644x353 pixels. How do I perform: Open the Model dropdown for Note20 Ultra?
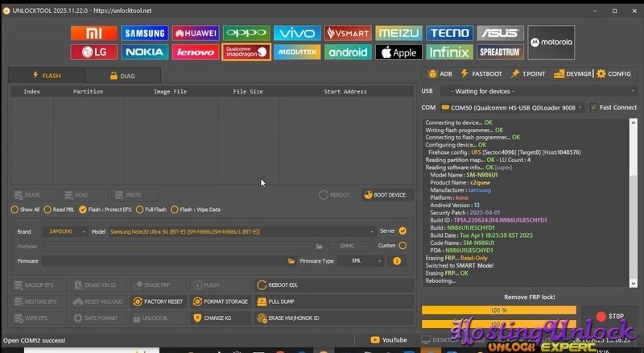click(x=242, y=231)
